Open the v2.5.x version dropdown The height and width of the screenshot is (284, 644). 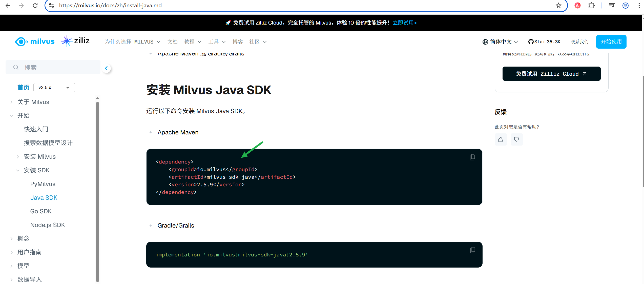(x=54, y=87)
